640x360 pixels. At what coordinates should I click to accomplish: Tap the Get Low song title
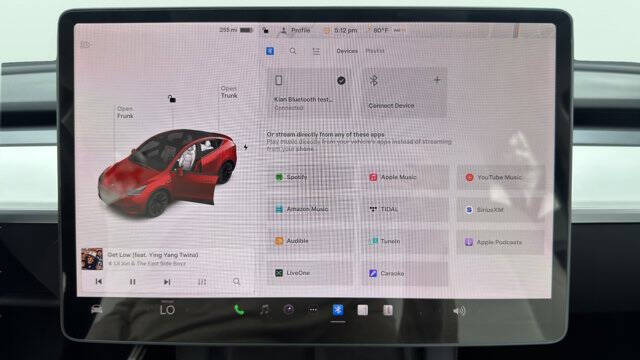click(153, 255)
